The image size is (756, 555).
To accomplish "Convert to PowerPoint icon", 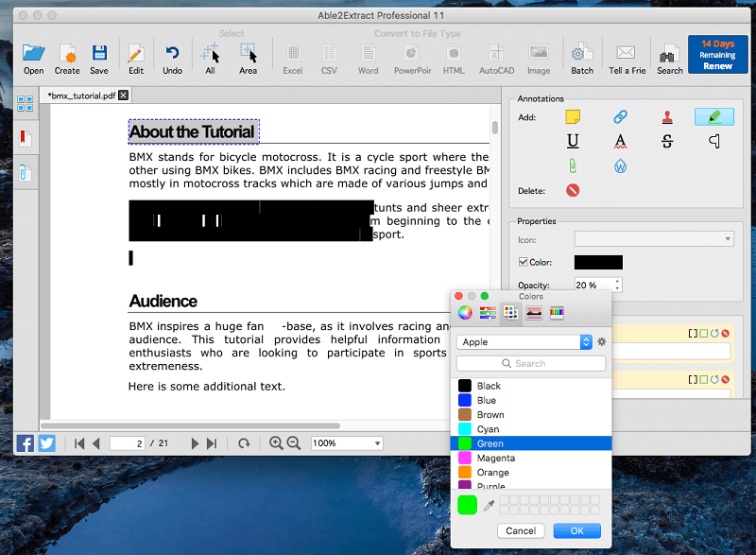I will click(x=412, y=59).
